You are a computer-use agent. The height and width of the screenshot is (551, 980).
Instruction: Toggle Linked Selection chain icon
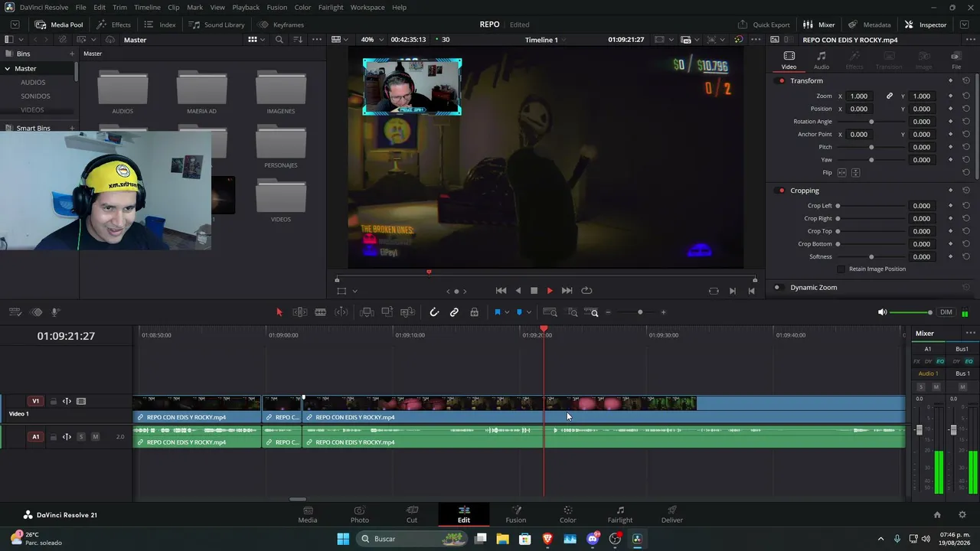coord(454,312)
